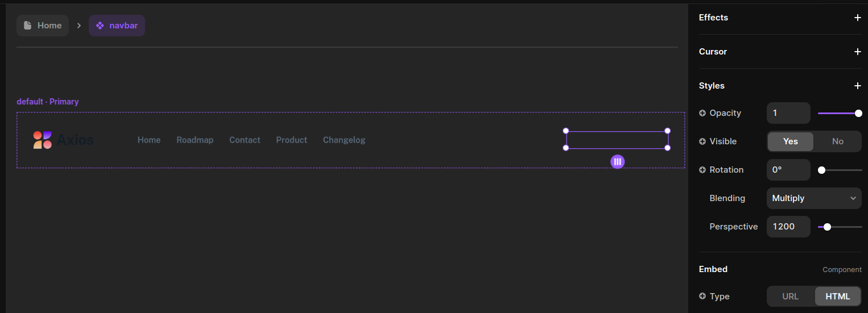868x313 pixels.
Task: Go to Home in the breadcrumb
Action: tap(43, 26)
